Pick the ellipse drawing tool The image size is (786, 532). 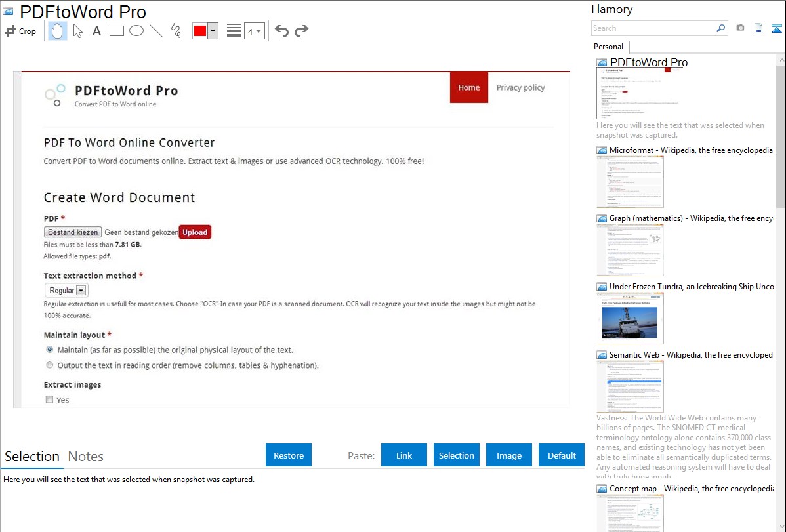tap(136, 31)
